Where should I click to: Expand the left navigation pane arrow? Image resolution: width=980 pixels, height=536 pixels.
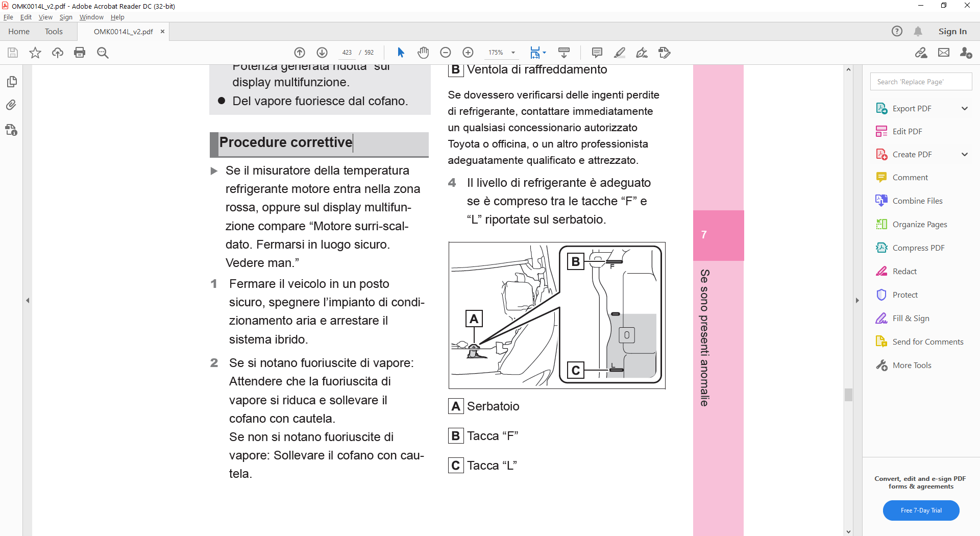(28, 301)
